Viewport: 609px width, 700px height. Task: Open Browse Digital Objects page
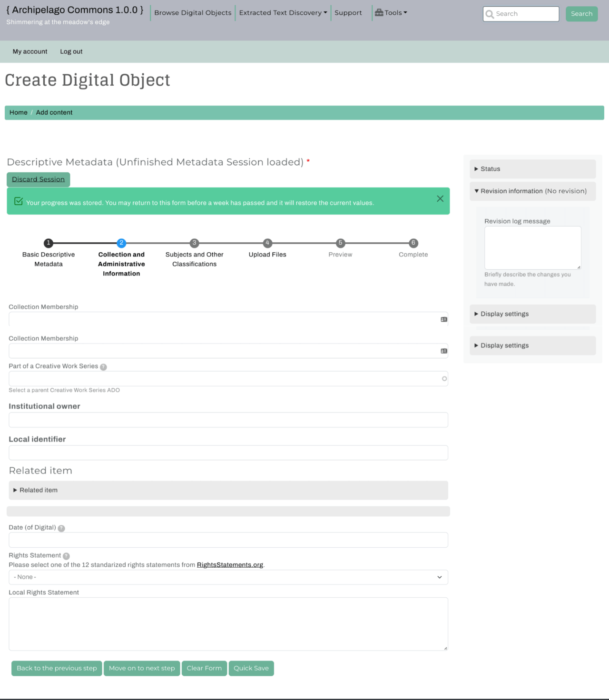[x=193, y=13]
